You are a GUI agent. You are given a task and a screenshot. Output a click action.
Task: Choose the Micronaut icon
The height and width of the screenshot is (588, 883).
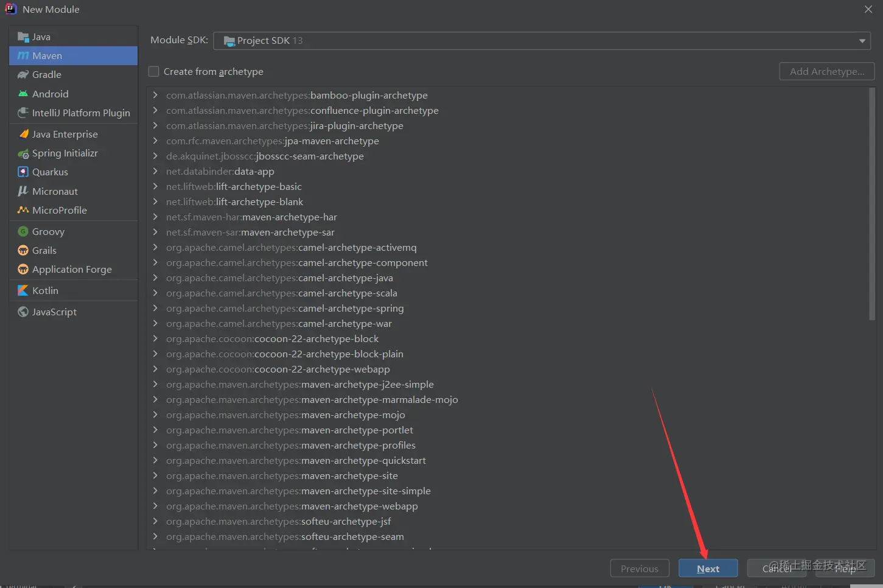pos(23,191)
